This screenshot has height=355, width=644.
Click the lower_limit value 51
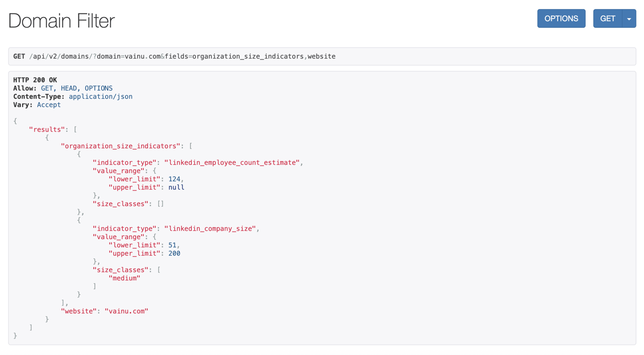point(172,245)
